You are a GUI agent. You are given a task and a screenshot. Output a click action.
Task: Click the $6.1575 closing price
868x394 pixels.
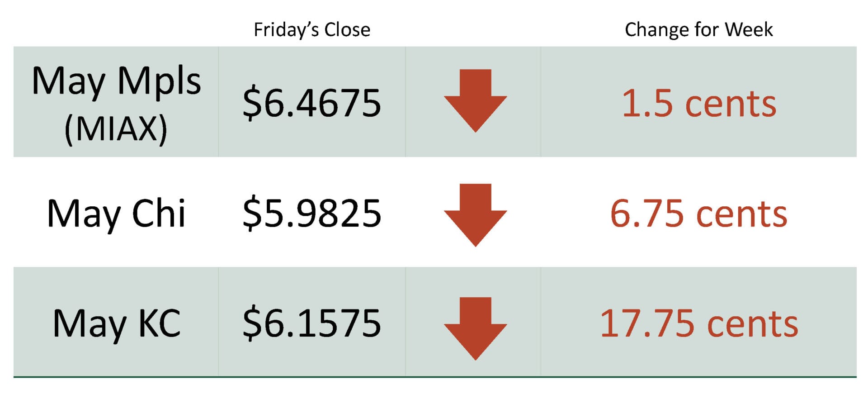click(x=311, y=323)
